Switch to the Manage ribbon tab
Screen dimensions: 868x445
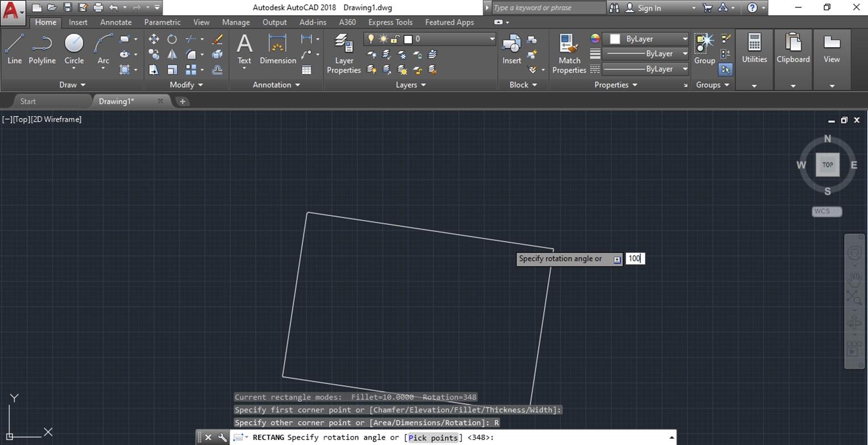[235, 22]
